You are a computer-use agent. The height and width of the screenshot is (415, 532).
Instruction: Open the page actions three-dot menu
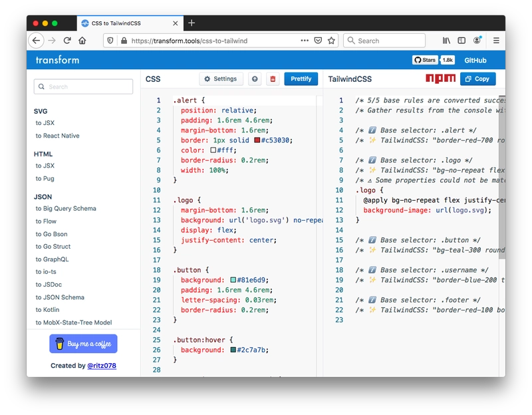point(305,41)
